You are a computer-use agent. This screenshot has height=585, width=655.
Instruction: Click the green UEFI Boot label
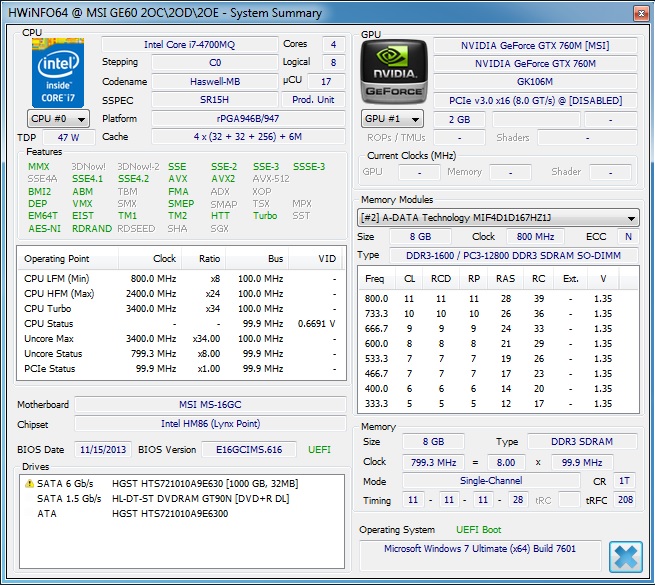[x=479, y=530]
